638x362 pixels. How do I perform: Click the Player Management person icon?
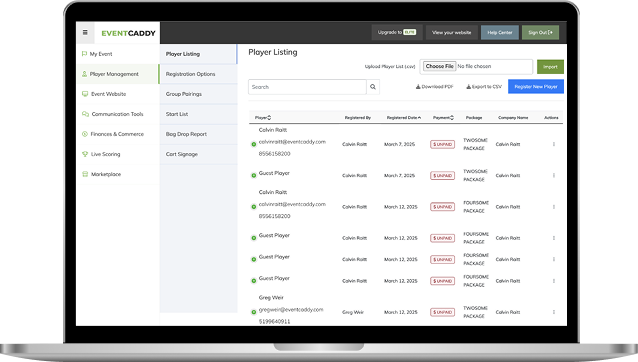pos(84,74)
